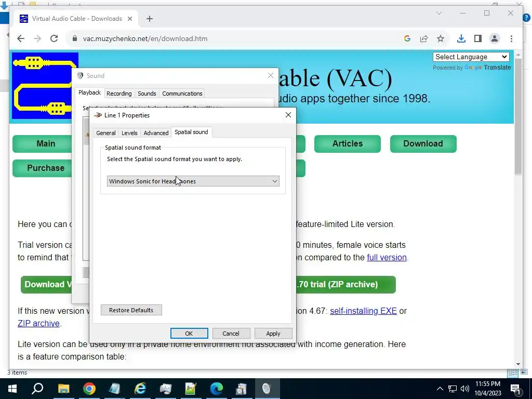Image resolution: width=532 pixels, height=399 pixels.
Task: Open taskbar search
Action: click(x=37, y=389)
